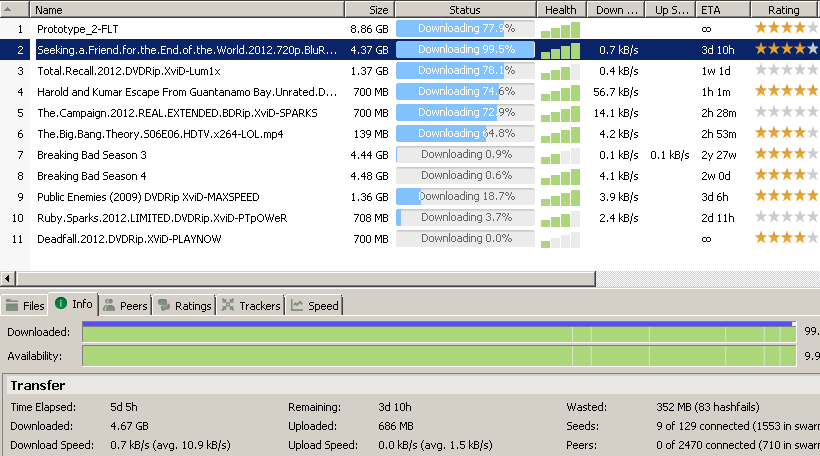Click star rating of Breaking Bad Season 4
The image size is (820, 456).
point(787,175)
